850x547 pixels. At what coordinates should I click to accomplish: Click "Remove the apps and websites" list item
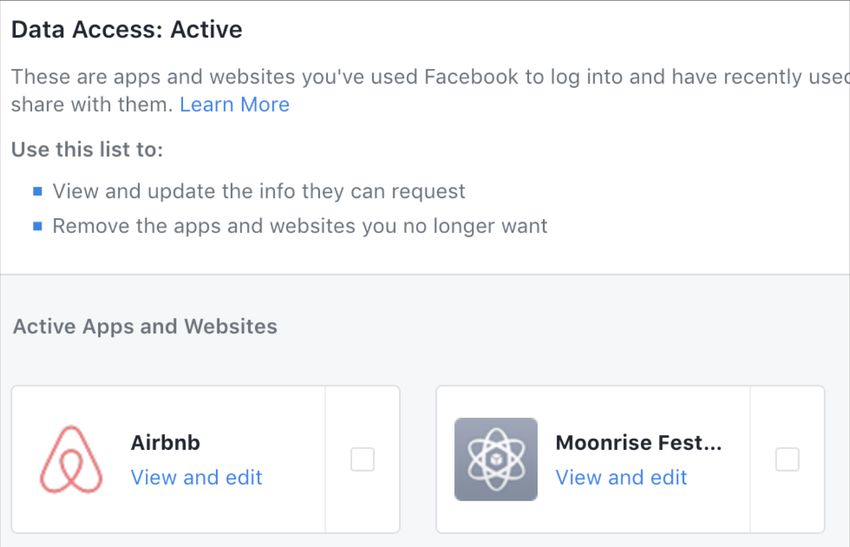pos(300,226)
